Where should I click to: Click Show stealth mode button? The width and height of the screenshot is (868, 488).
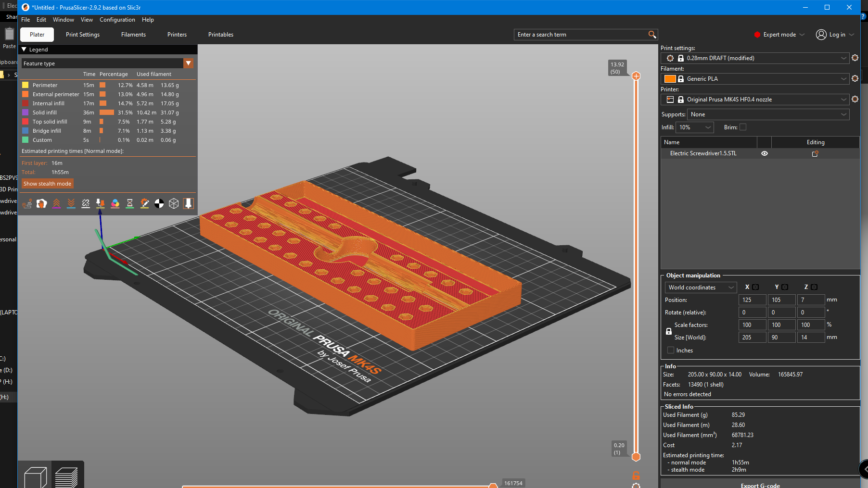click(x=47, y=184)
